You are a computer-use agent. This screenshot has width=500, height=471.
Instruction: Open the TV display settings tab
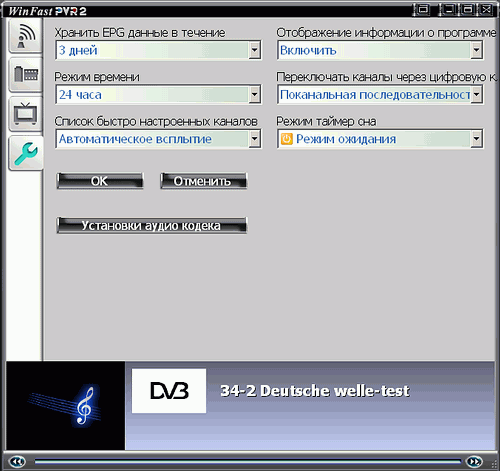[x=25, y=114]
